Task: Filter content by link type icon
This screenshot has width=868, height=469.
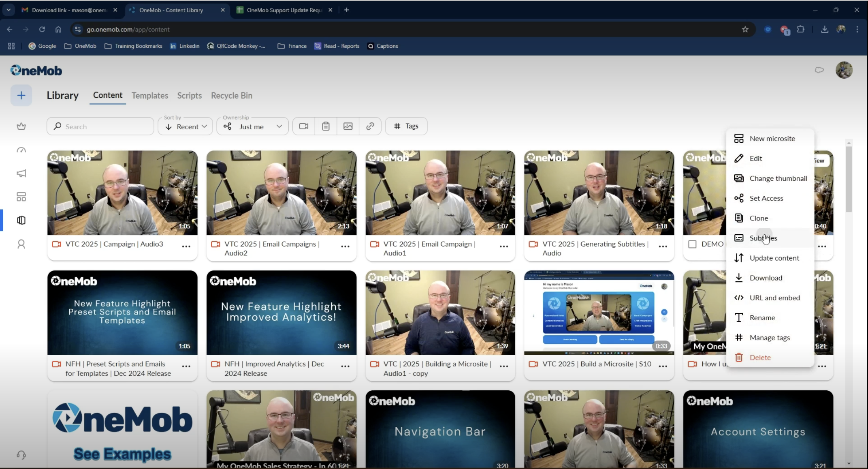Action: coord(370,126)
